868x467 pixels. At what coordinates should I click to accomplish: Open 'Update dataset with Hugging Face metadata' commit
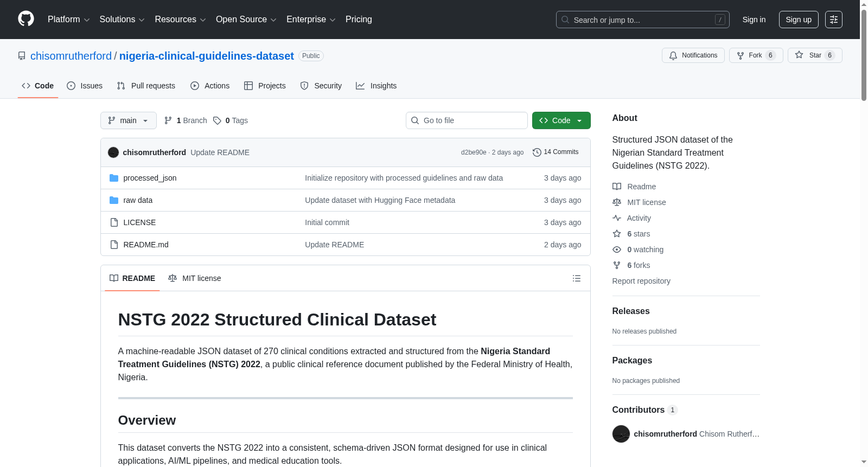pyautogui.click(x=380, y=200)
